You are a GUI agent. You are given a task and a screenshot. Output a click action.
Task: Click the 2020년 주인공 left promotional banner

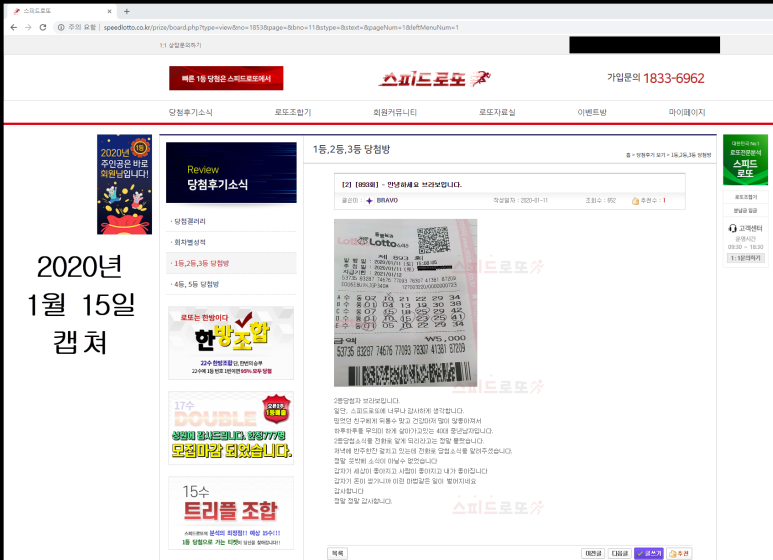[124, 184]
